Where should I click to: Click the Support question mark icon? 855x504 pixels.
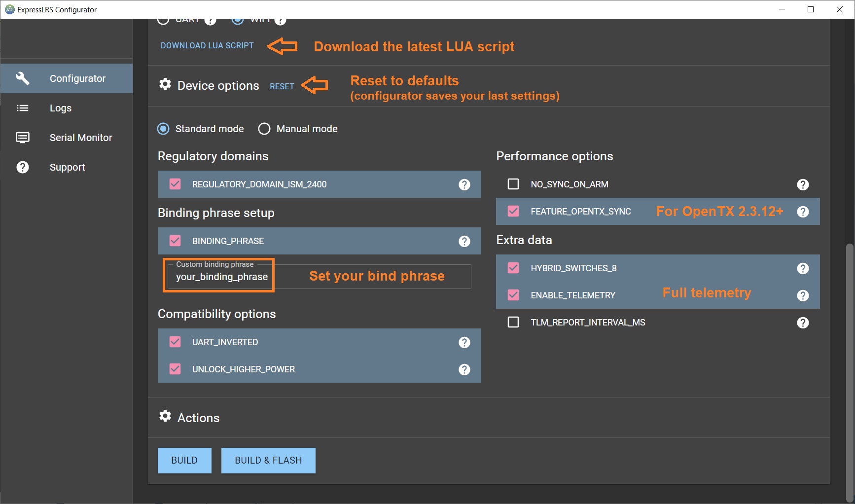pyautogui.click(x=23, y=167)
